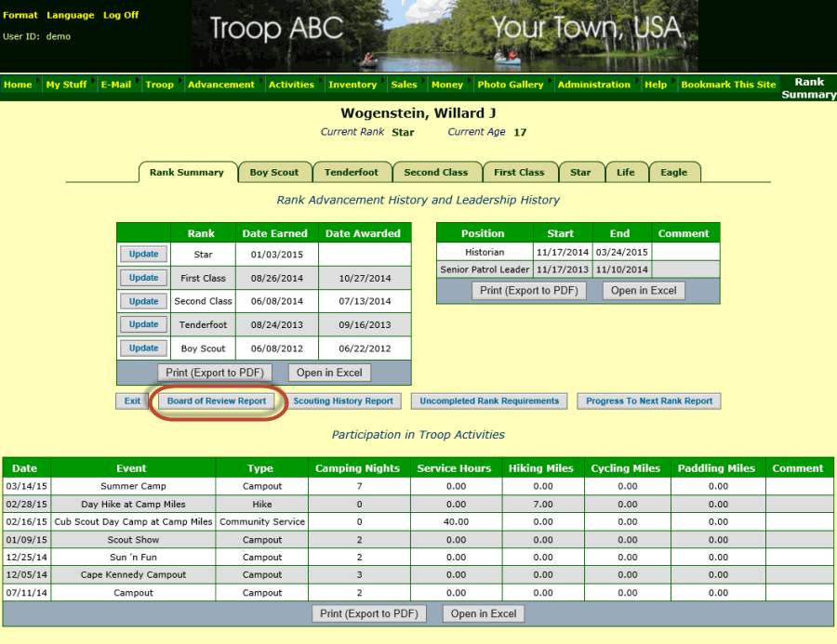
Task: Click the Exit button
Action: point(132,401)
